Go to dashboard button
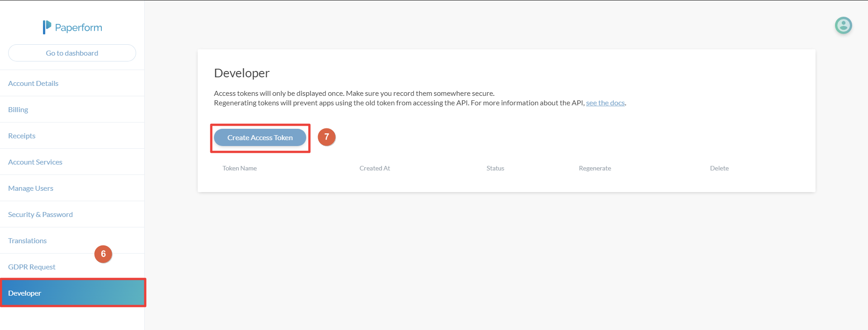The image size is (868, 330). pyautogui.click(x=72, y=53)
